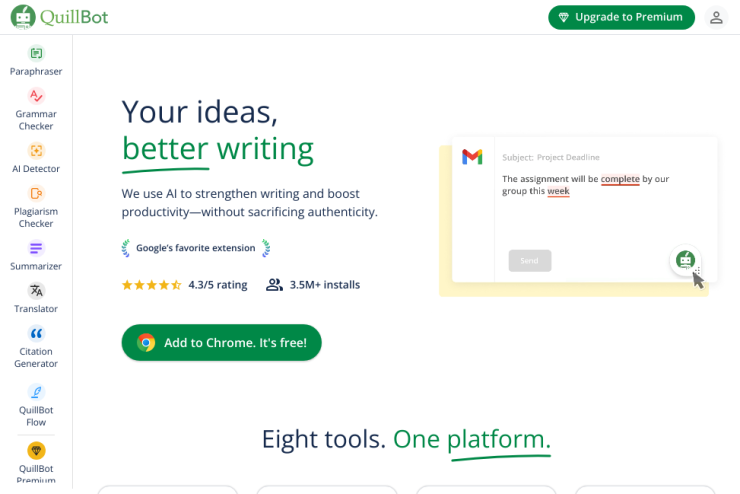Screen dimensions: 740x494
Task: Click the QuillBot robot logo icon
Action: [23, 17]
